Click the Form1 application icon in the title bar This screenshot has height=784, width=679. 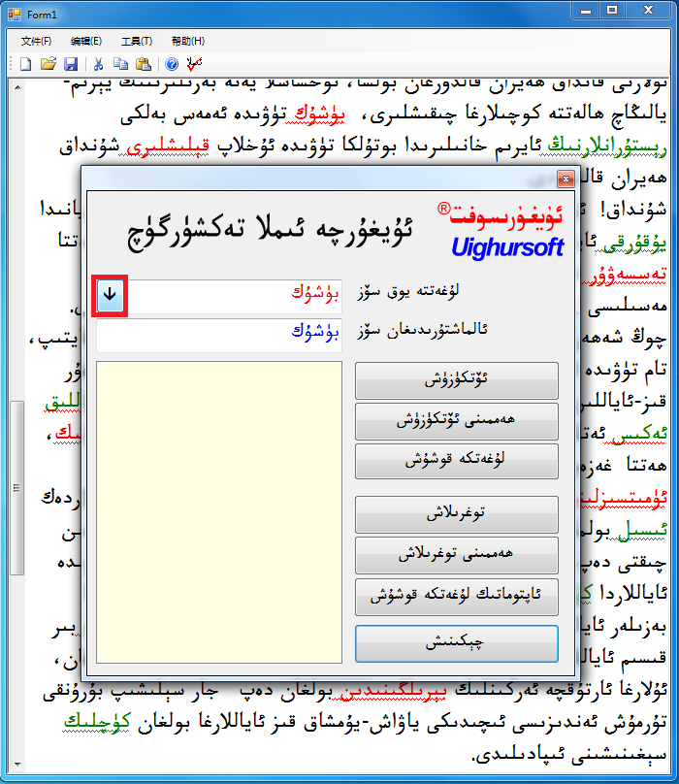14,15
